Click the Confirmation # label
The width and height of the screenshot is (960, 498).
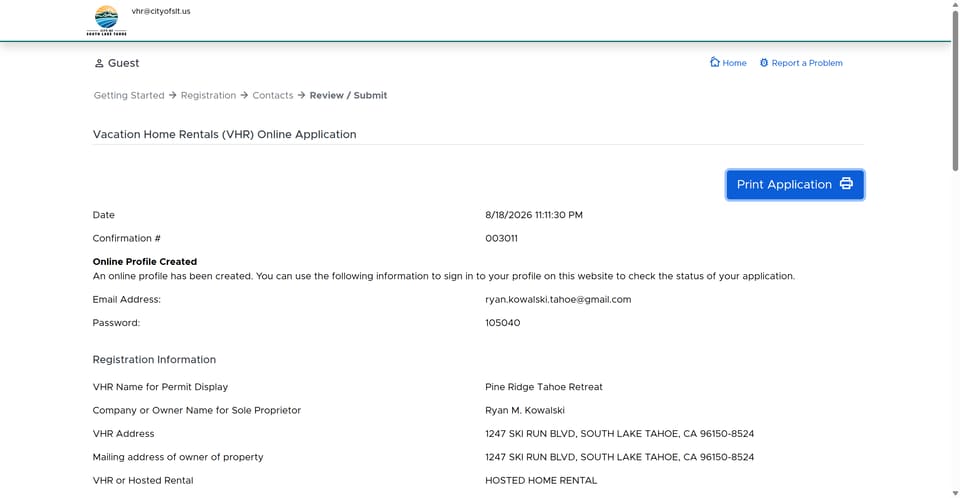pyautogui.click(x=126, y=238)
